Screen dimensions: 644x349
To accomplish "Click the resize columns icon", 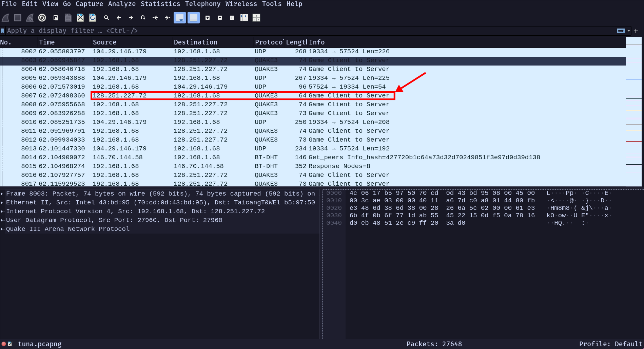I will point(244,18).
